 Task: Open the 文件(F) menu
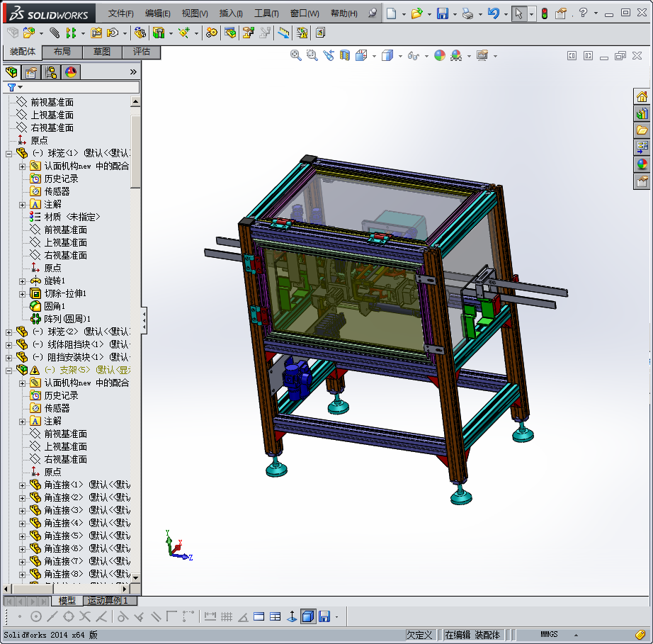click(x=121, y=13)
